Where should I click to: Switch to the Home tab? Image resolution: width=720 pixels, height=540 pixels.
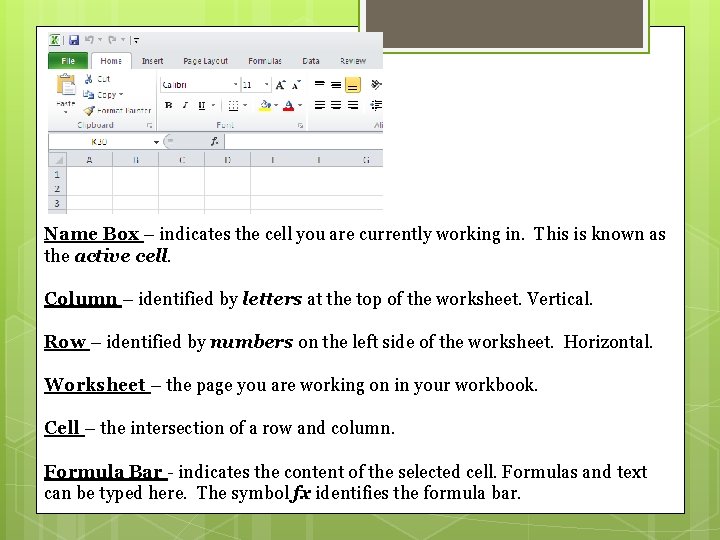tap(111, 61)
